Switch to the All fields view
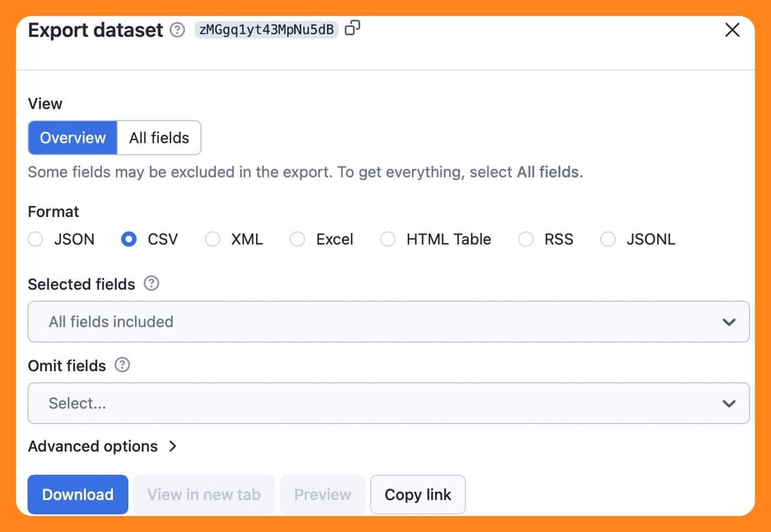The width and height of the screenshot is (771, 532). point(159,137)
